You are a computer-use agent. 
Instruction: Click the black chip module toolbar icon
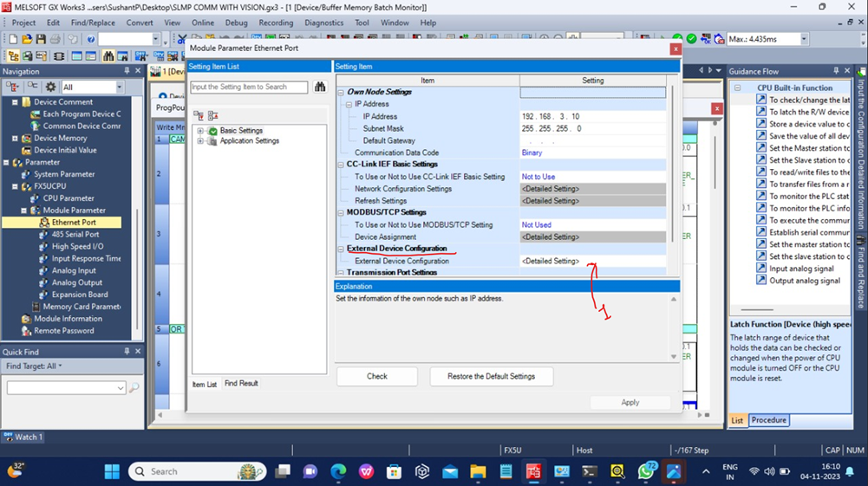59,56
